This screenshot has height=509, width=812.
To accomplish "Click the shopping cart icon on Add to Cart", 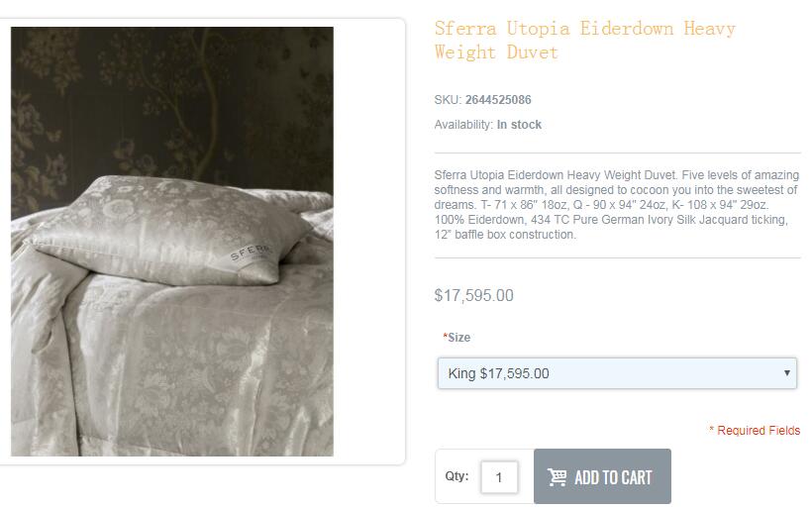I will click(558, 477).
